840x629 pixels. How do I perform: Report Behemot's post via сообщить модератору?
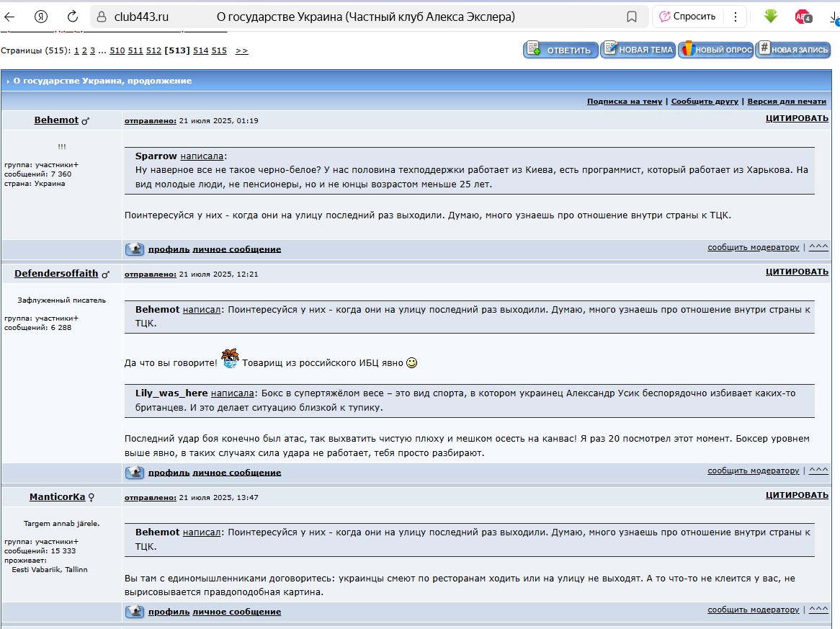754,248
